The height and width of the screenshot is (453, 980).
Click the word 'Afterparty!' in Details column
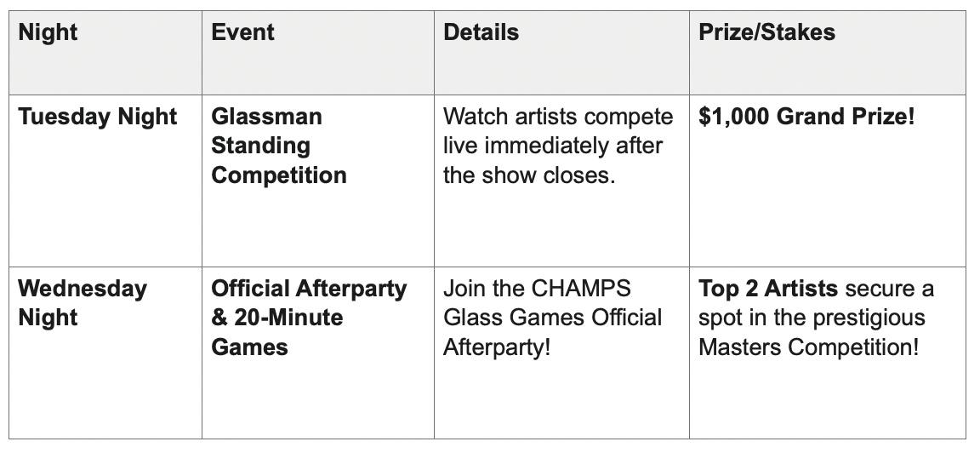[x=497, y=347]
